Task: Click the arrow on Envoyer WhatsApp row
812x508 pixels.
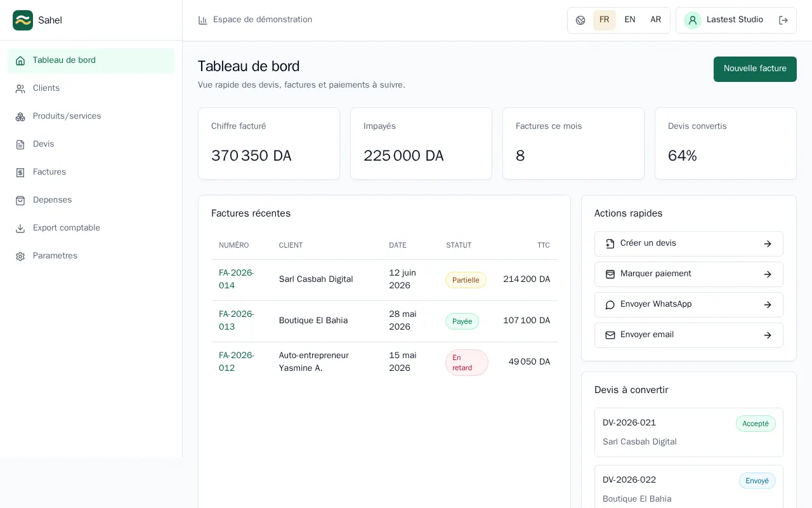Action: tap(768, 305)
